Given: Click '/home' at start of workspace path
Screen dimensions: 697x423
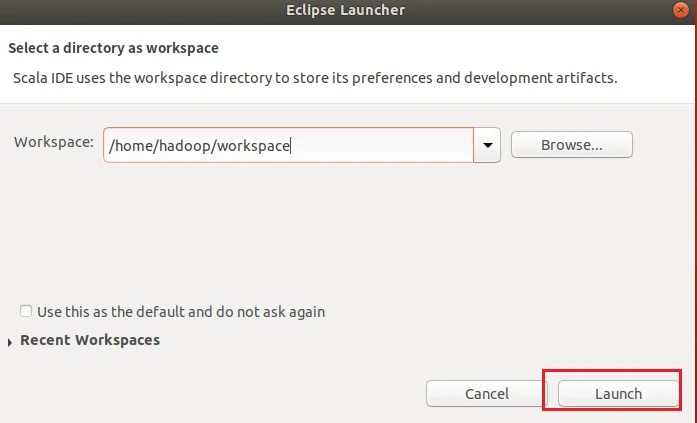Looking at the screenshot, I should [128, 146].
